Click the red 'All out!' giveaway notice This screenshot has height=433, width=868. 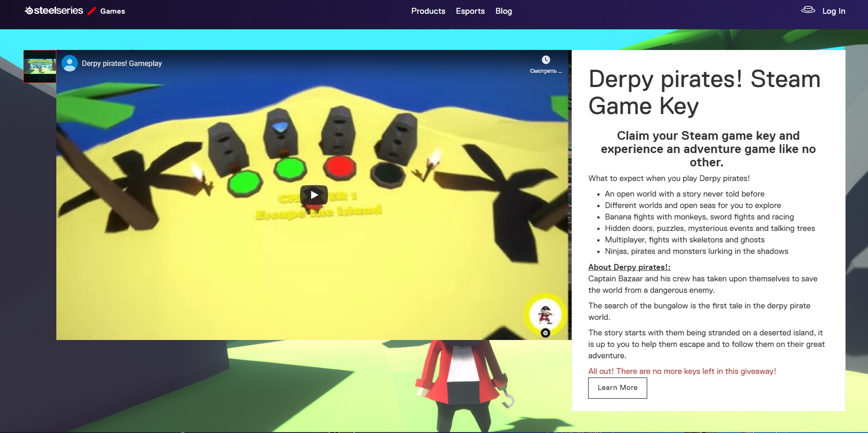pyautogui.click(x=682, y=371)
